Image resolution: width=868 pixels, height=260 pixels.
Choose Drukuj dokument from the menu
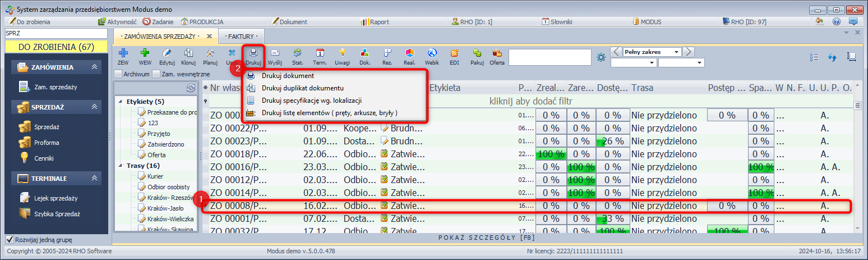click(334, 76)
